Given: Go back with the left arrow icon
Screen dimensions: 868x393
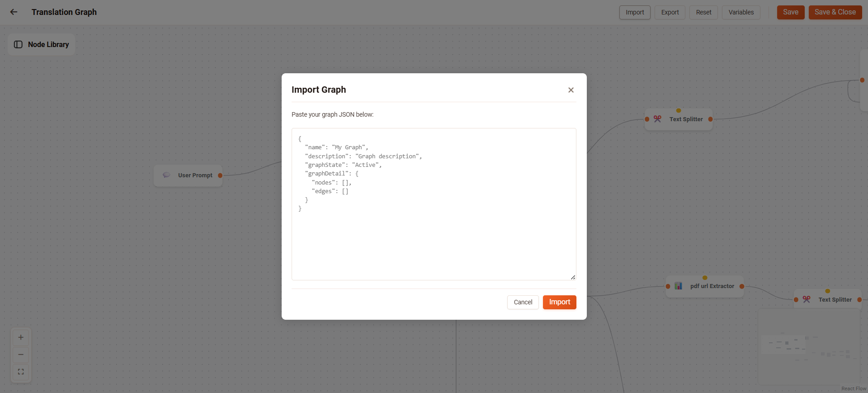Looking at the screenshot, I should (x=14, y=12).
